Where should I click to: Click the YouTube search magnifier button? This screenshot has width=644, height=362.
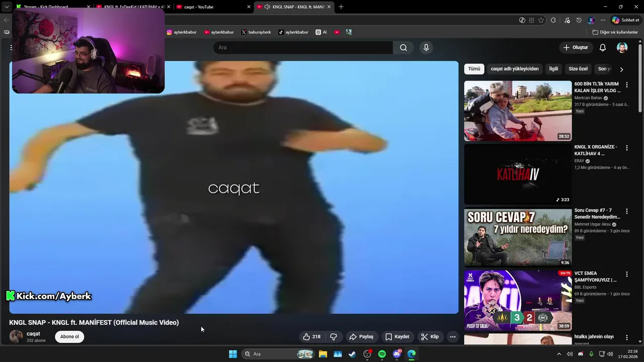pos(404,47)
